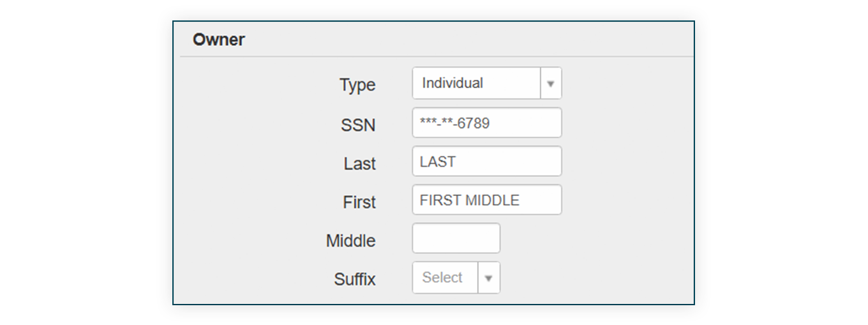Click the First field label
Screen dimensions: 868x325
click(x=359, y=202)
